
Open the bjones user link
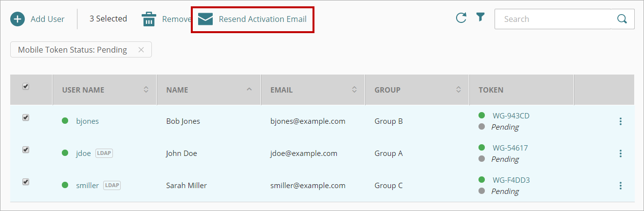coord(87,121)
